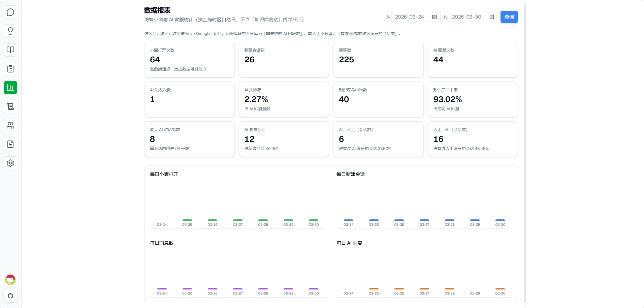
Task: Open the team members icon
Action: pos(10,125)
